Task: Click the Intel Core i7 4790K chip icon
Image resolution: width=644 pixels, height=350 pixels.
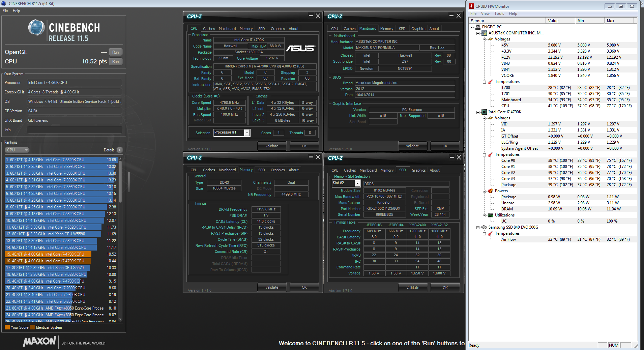Action: pos(484,112)
